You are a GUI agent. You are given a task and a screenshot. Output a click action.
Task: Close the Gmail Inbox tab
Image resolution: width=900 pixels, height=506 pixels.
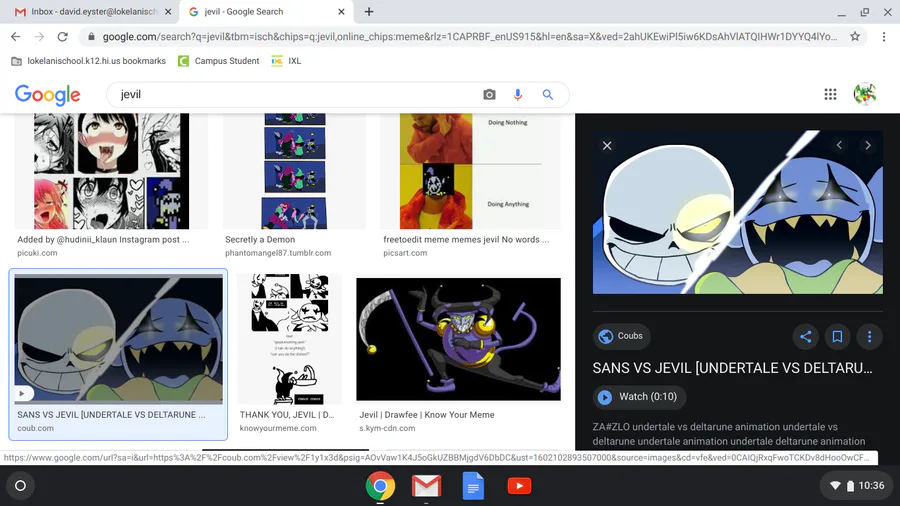click(168, 11)
